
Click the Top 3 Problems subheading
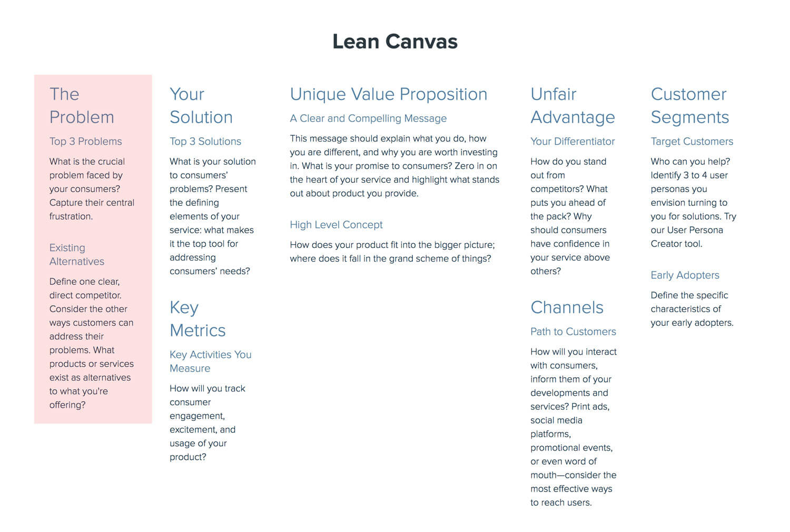pyautogui.click(x=85, y=142)
